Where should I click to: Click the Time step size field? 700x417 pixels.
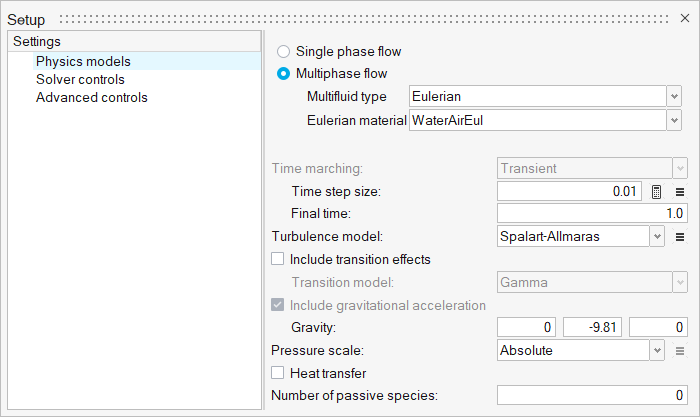click(x=568, y=192)
